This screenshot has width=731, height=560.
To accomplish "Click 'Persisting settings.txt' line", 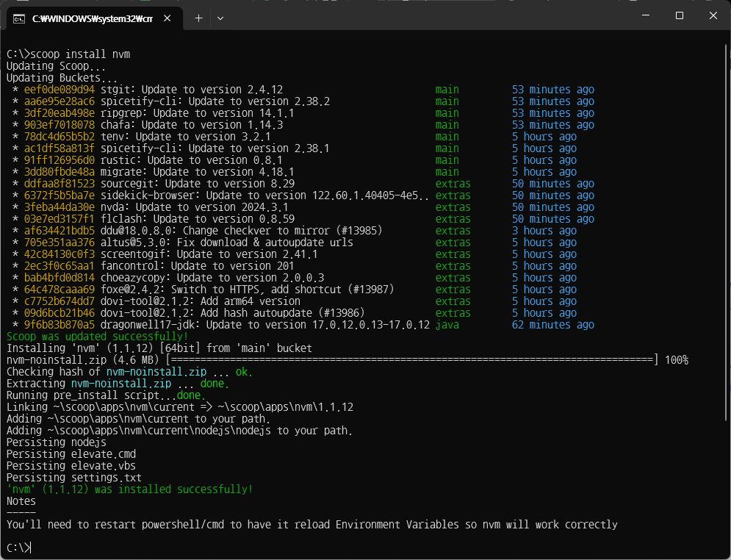I will click(x=74, y=478).
